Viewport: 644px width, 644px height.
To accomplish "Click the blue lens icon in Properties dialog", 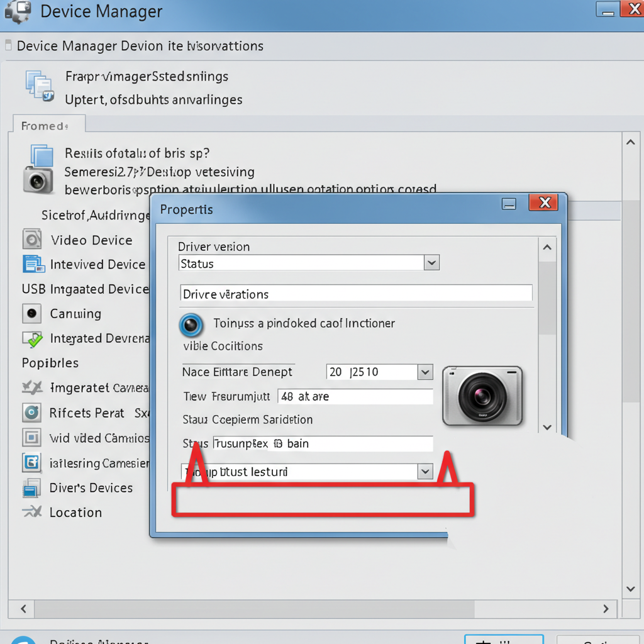I will tap(191, 325).
